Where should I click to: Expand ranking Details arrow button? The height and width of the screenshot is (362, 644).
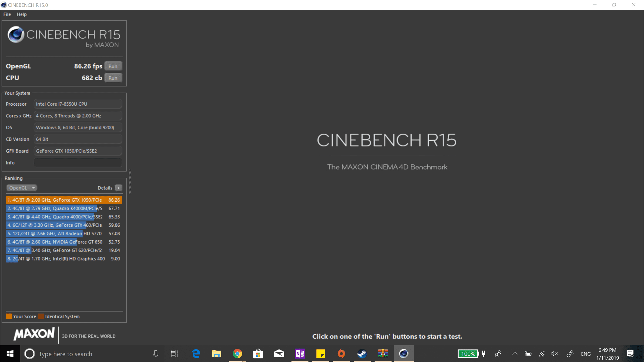[x=119, y=188]
